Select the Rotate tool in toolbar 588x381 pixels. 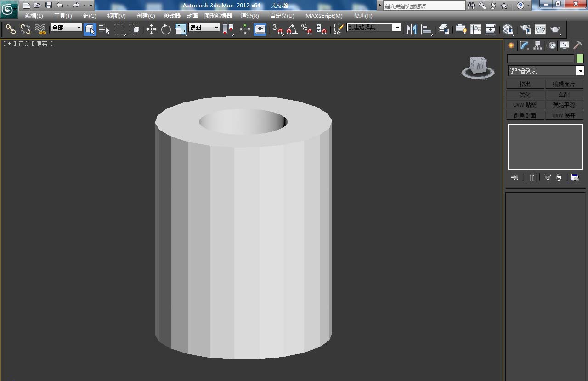166,29
